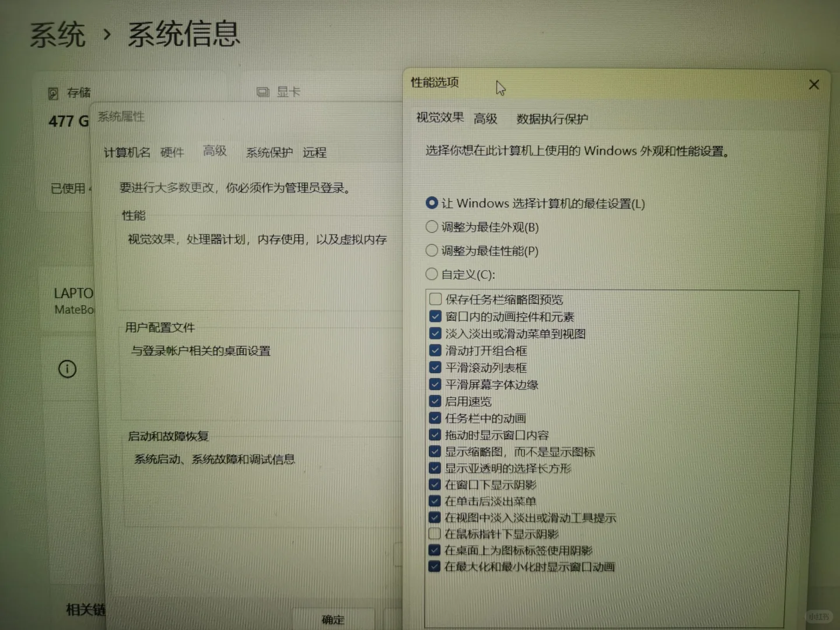
Task: Enable 在鼠标指针下显示阴影
Action: click(x=434, y=533)
